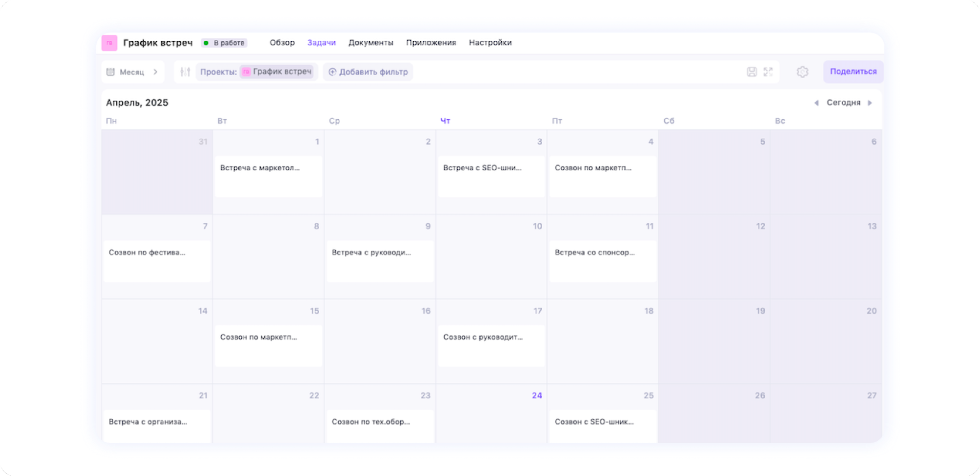This screenshot has width=980, height=476.
Task: Open the Настройки tab
Action: pyautogui.click(x=490, y=43)
